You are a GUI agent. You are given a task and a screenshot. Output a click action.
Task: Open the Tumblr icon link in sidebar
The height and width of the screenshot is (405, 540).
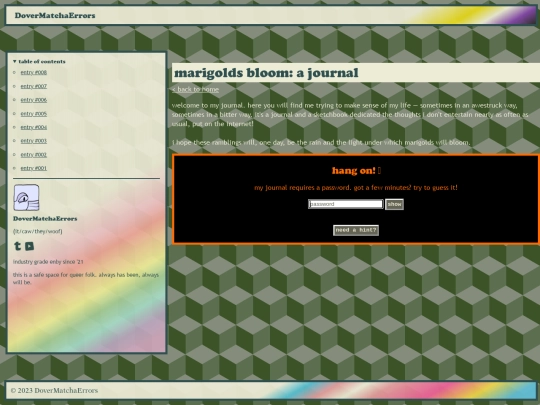pyautogui.click(x=17, y=246)
